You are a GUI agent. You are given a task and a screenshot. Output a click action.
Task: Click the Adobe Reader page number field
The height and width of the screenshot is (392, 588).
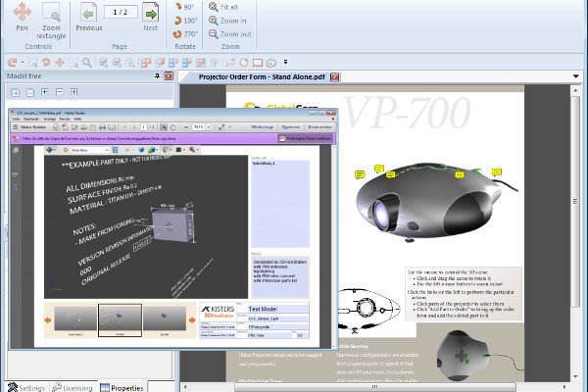143,127
